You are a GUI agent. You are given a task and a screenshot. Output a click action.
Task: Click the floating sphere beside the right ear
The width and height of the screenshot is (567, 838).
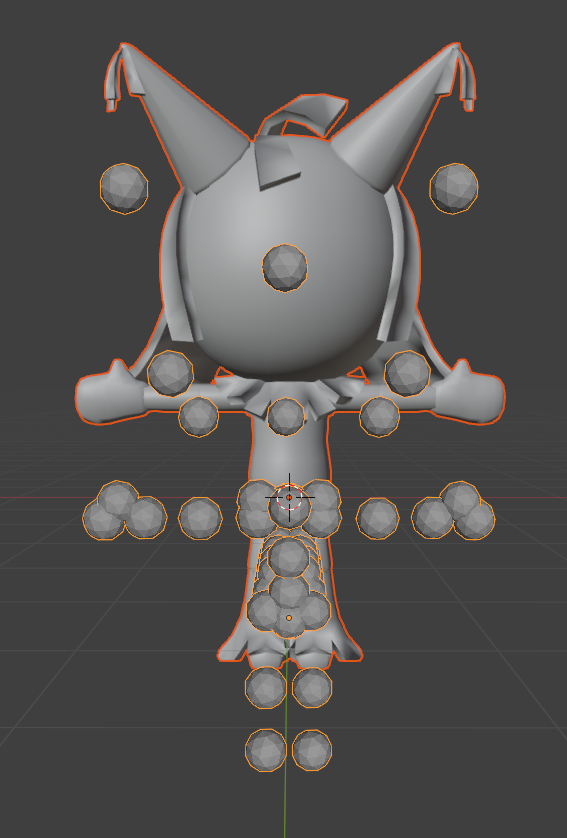click(454, 189)
